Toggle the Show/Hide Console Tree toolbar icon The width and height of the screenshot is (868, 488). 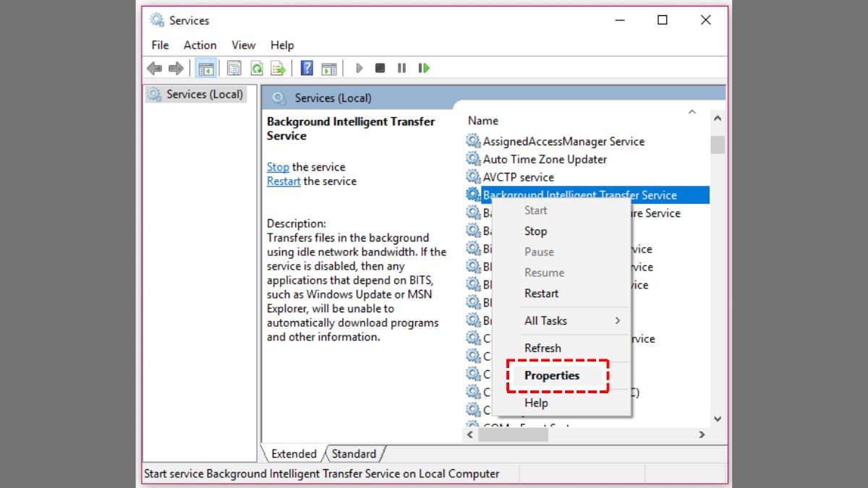pos(206,68)
